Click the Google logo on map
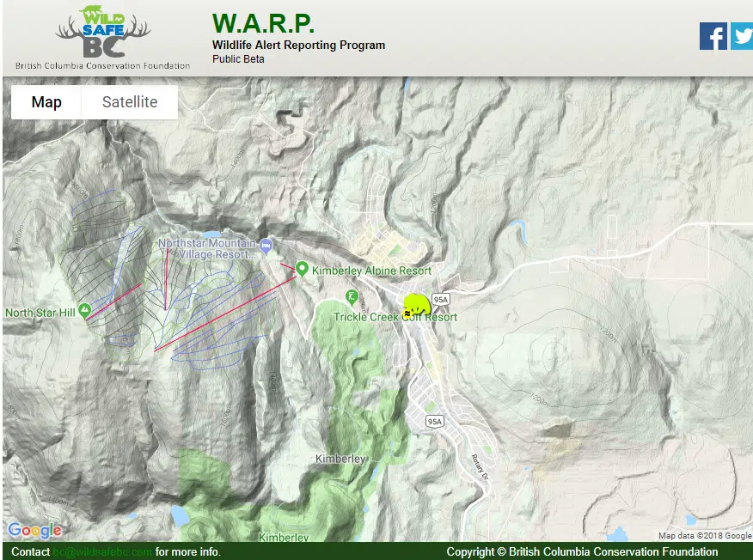Screen dimensions: 753x560 coord(34,530)
